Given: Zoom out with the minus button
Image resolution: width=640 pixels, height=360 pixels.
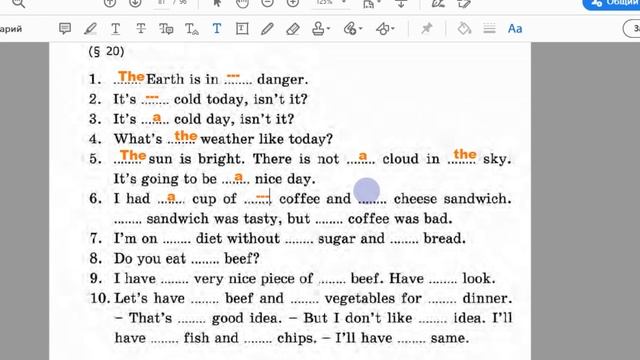Looking at the screenshot, I should pos(267,3).
